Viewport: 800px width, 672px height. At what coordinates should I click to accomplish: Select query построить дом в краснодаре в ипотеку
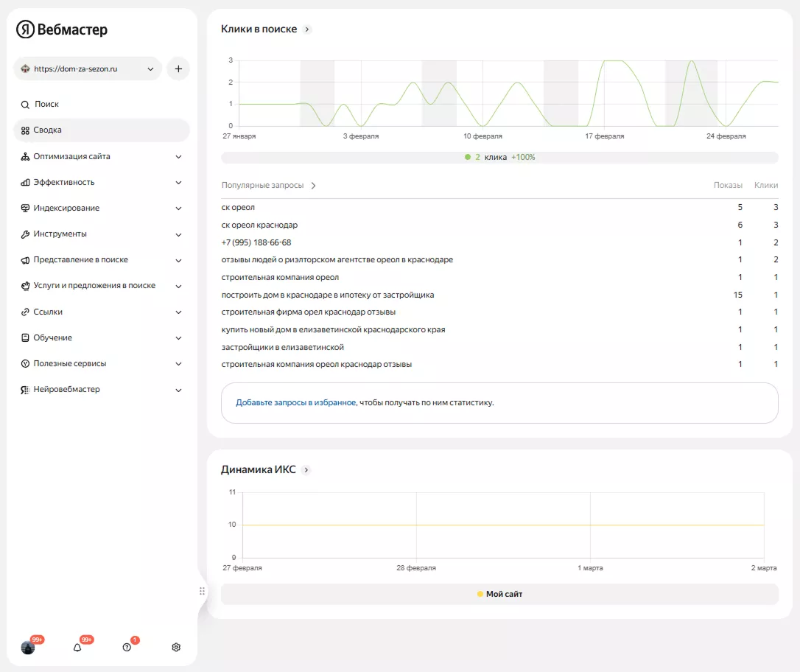pos(328,295)
